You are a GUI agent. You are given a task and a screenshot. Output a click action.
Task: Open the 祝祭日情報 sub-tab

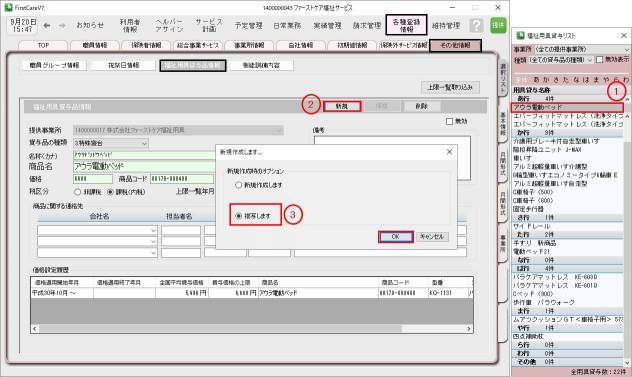tap(123, 65)
